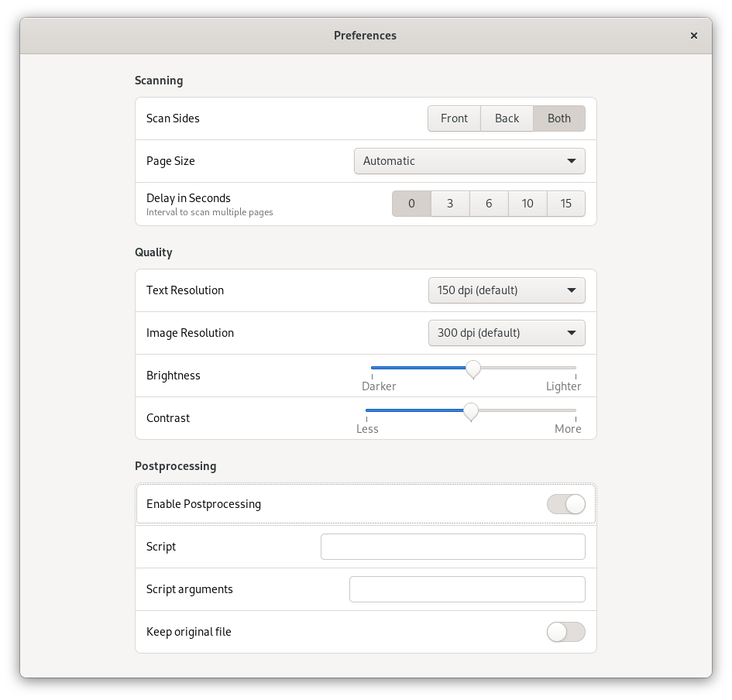Click the Quality section heading

[153, 252]
